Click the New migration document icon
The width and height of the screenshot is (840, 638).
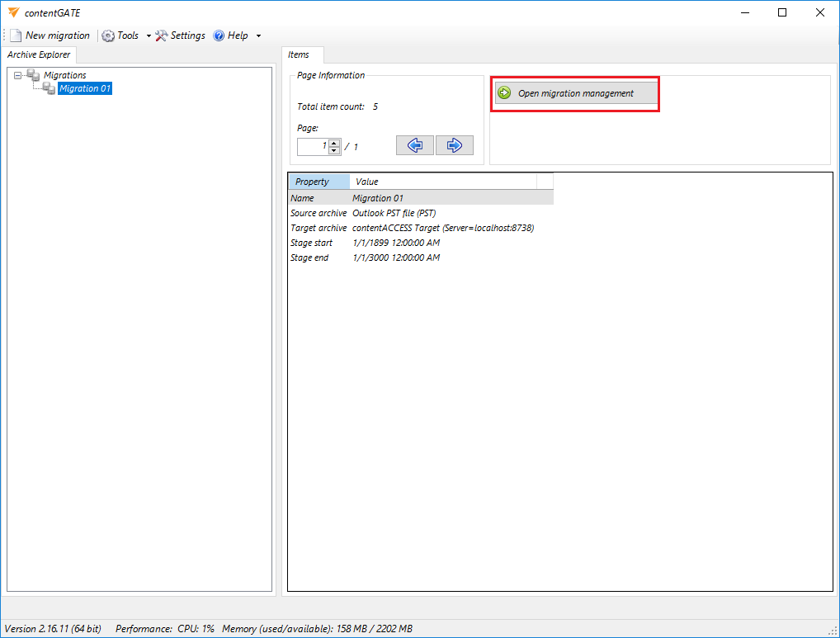(15, 35)
